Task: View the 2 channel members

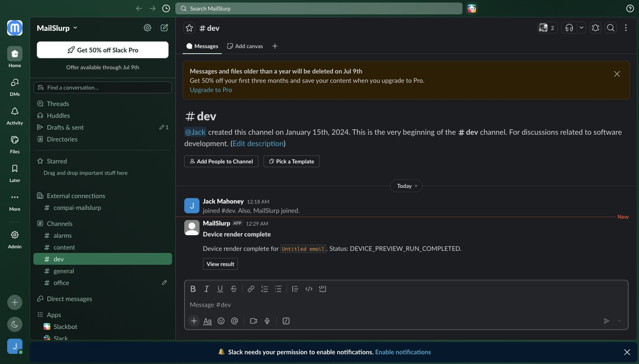Action: click(x=547, y=28)
